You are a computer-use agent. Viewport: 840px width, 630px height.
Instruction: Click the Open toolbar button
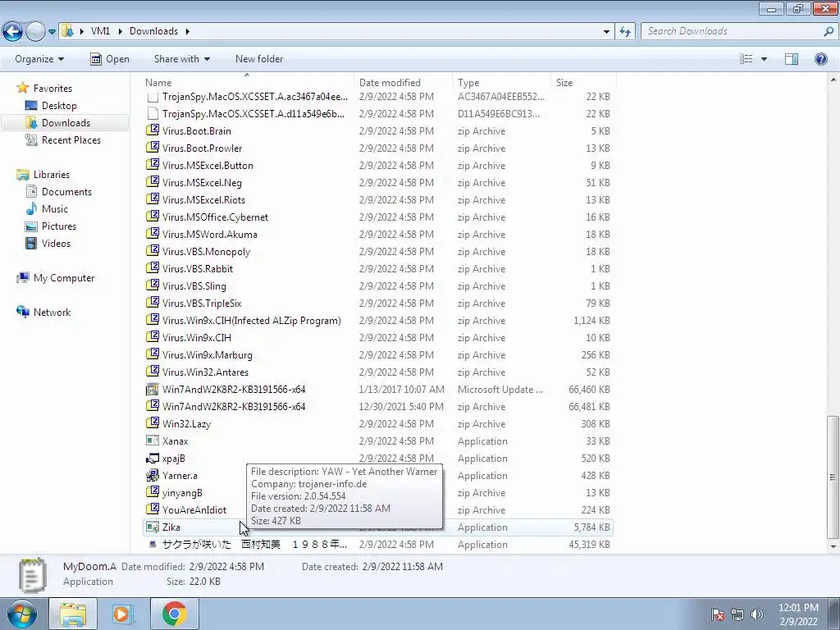pos(110,59)
